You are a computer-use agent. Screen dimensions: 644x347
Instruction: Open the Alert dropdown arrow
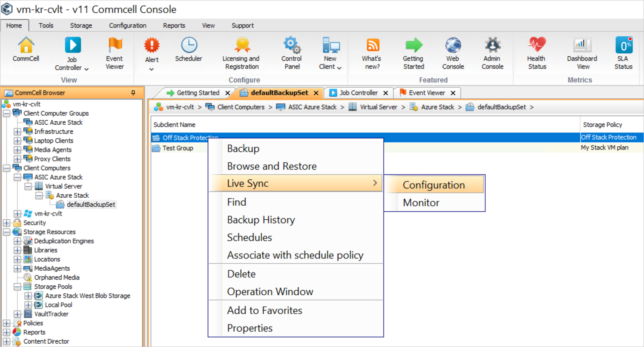[x=151, y=69]
